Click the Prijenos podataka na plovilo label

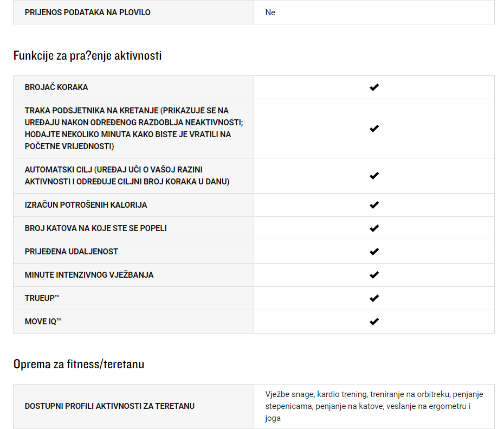pos(87,12)
